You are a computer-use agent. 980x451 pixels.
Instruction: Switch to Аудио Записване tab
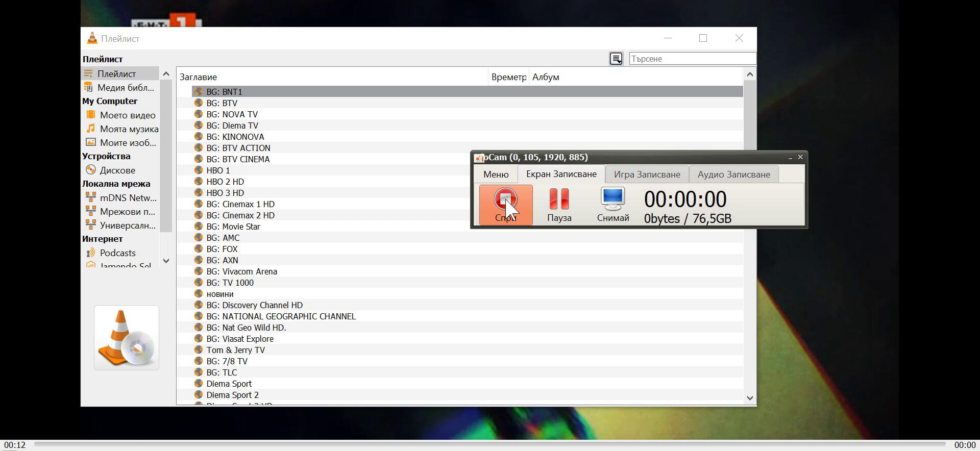coord(733,174)
